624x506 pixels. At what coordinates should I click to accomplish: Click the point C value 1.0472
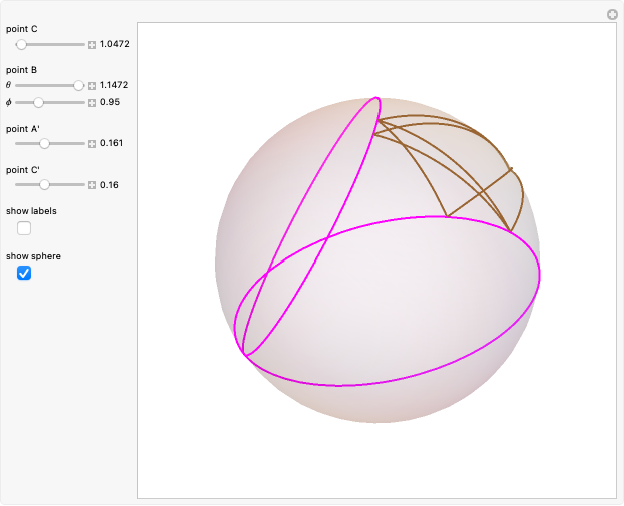tap(115, 44)
